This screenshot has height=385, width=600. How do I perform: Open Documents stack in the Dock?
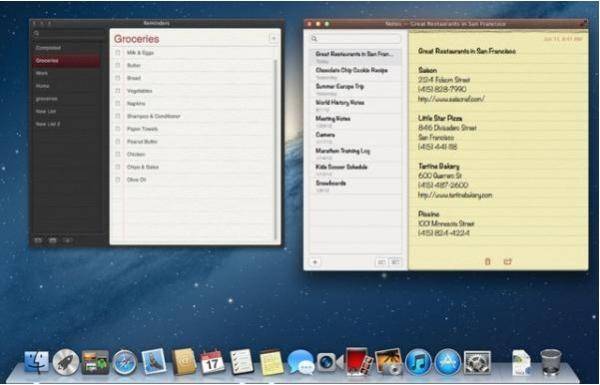521,362
